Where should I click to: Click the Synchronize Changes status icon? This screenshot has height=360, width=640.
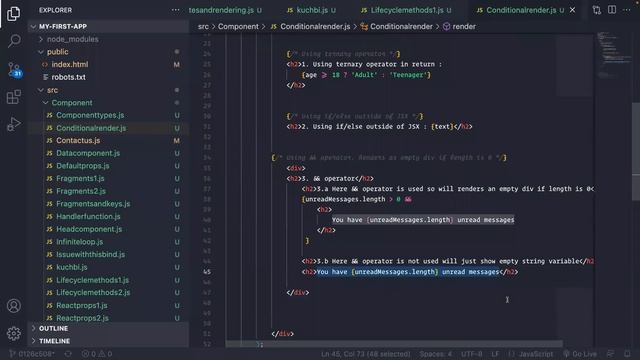(x=68, y=354)
